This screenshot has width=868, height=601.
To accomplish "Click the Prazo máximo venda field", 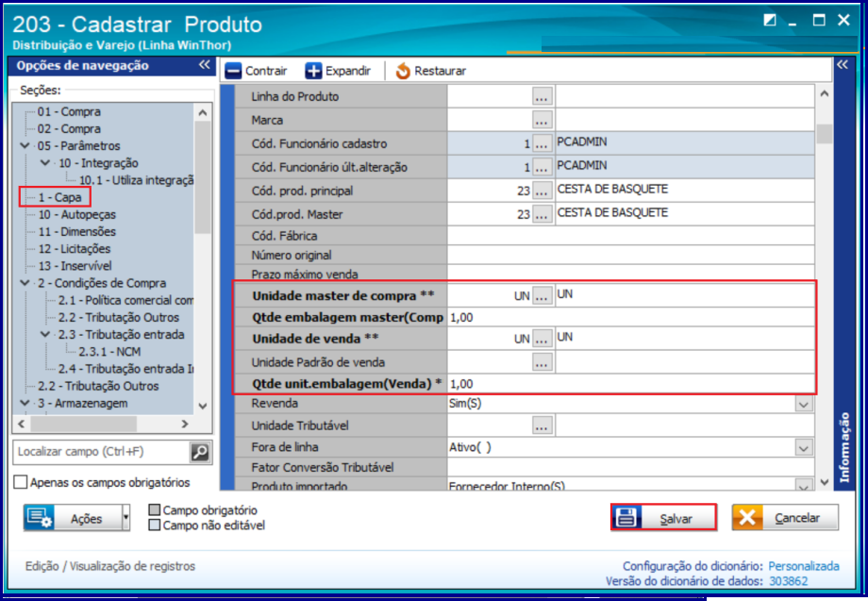I will (630, 274).
